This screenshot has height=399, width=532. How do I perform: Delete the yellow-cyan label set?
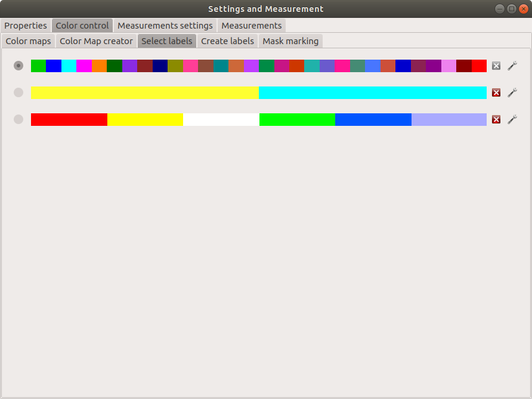click(x=496, y=92)
